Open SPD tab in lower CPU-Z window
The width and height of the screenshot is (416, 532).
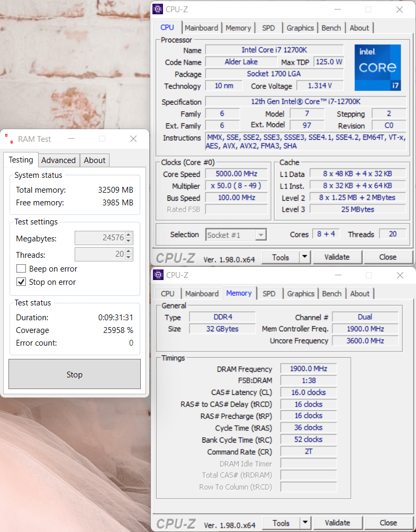269,293
